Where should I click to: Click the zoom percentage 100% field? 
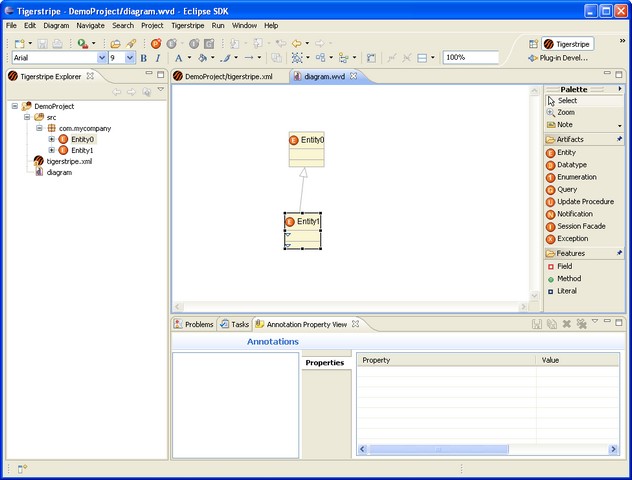(470, 58)
